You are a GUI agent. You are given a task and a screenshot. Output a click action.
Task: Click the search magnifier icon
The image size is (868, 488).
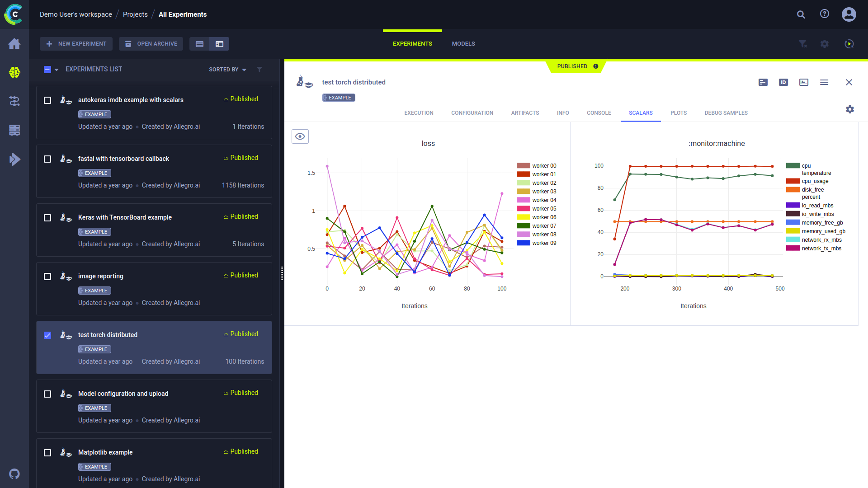[x=801, y=14]
